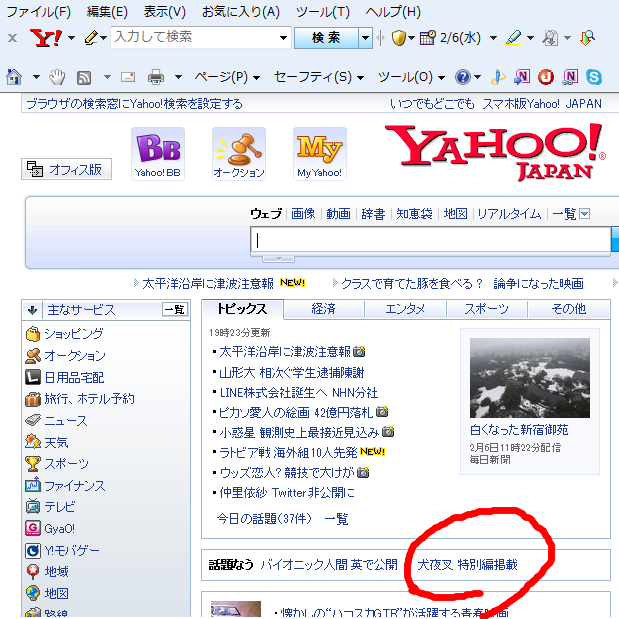Switch to the エンタメ news tab

pyautogui.click(x=405, y=309)
